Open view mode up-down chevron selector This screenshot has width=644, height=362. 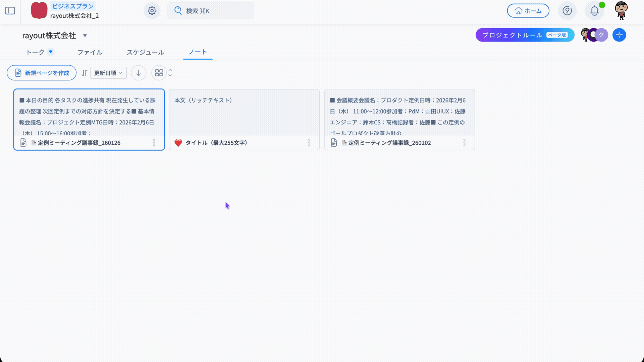(x=170, y=73)
